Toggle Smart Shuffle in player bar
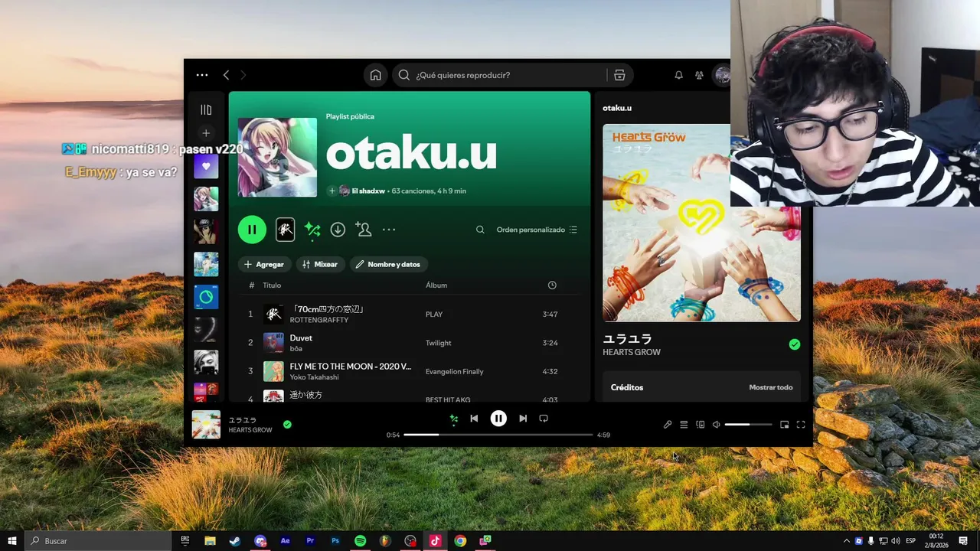 click(x=453, y=419)
